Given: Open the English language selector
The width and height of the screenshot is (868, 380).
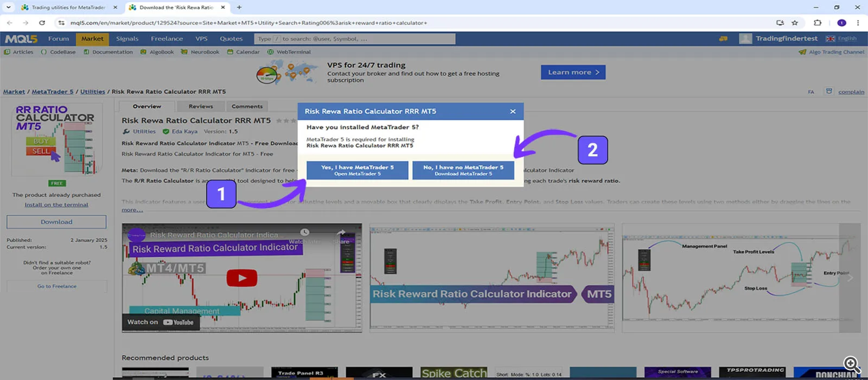Looking at the screenshot, I should (842, 39).
